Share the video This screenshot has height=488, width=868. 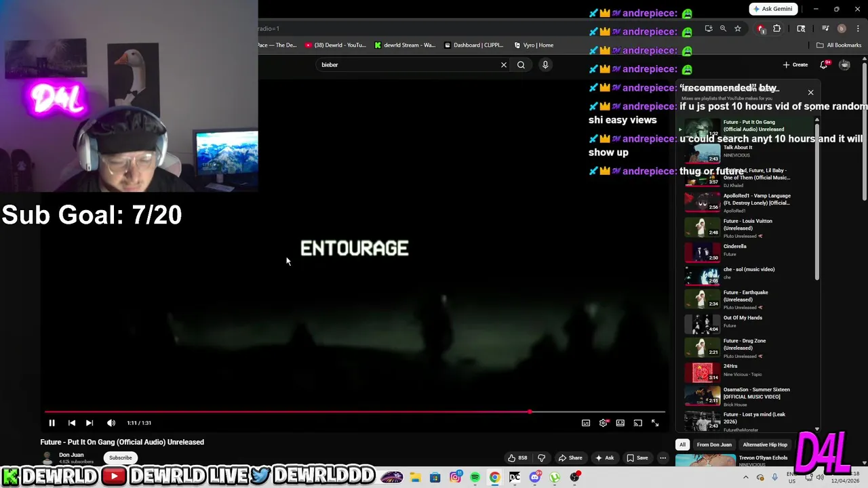(570, 457)
